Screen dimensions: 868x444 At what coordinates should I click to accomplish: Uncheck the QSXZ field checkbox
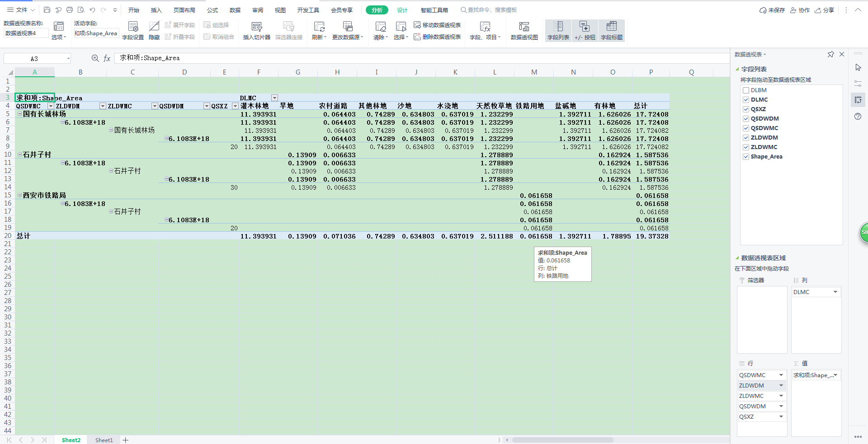point(746,109)
